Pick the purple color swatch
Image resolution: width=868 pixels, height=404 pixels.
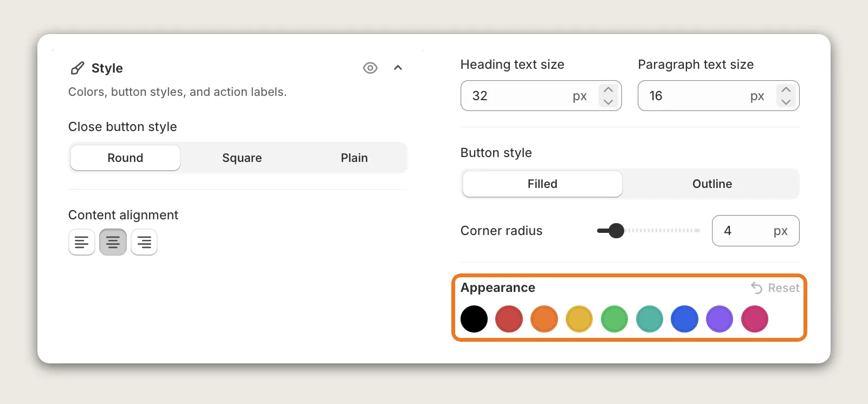click(720, 319)
